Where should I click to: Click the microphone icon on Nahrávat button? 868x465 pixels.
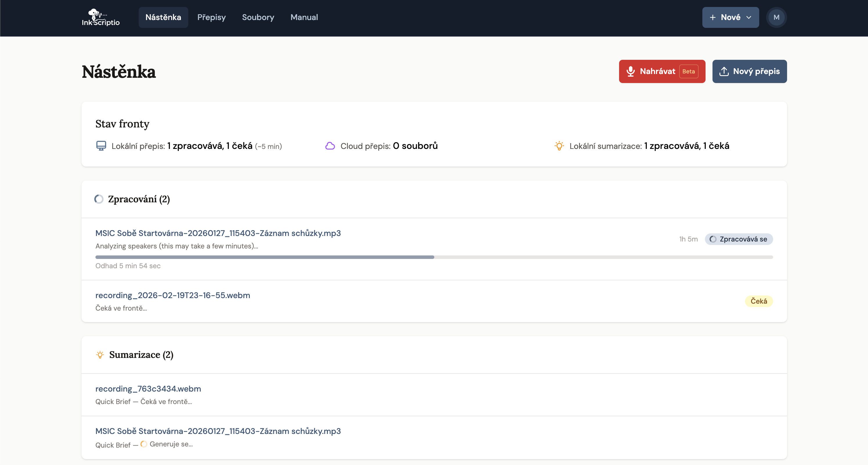click(x=630, y=71)
